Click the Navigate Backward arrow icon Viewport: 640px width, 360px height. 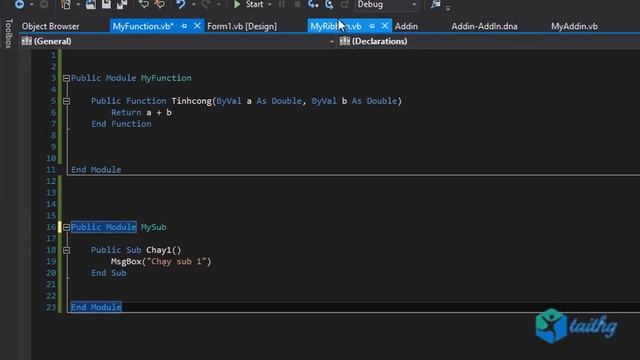coord(19,4)
